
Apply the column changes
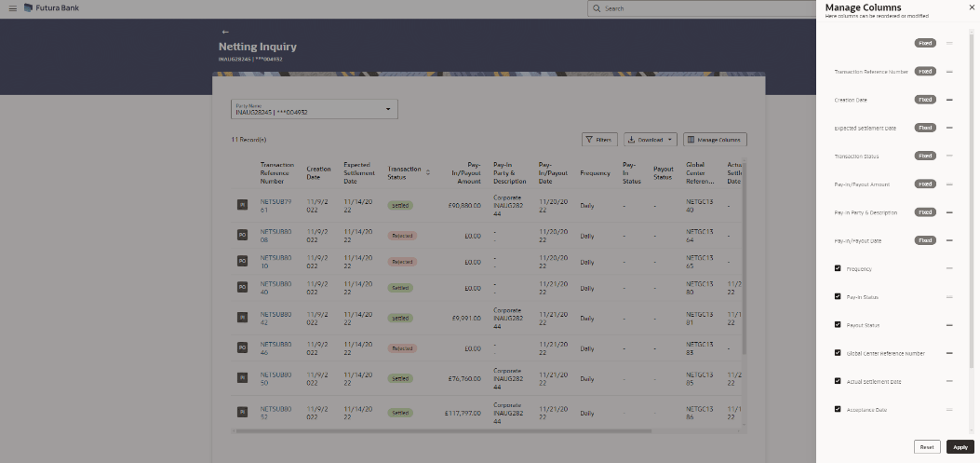tap(960, 447)
